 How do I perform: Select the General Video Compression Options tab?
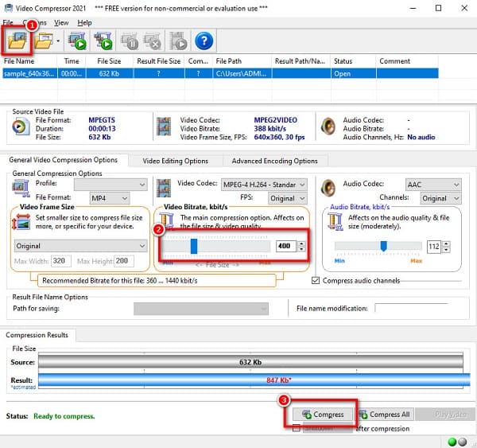[64, 160]
